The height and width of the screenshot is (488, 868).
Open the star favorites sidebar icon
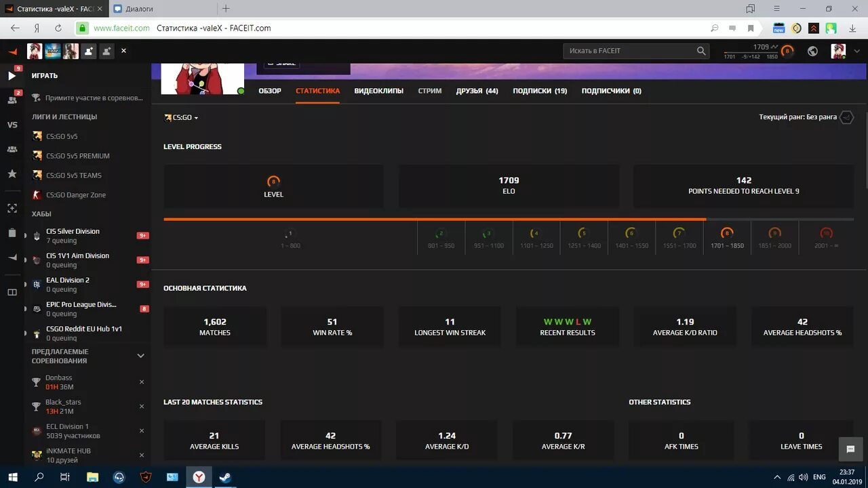click(x=12, y=174)
